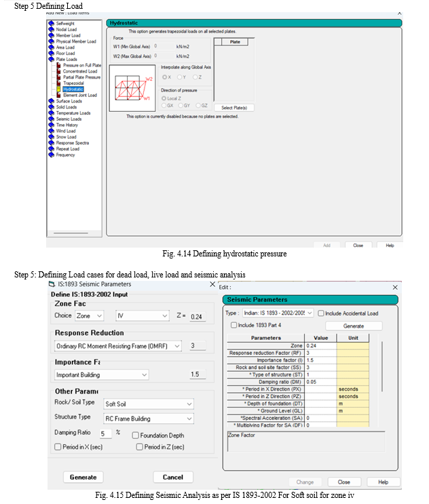Click the Concentrated Load page icon
The image size is (429, 504).
pos(58,71)
